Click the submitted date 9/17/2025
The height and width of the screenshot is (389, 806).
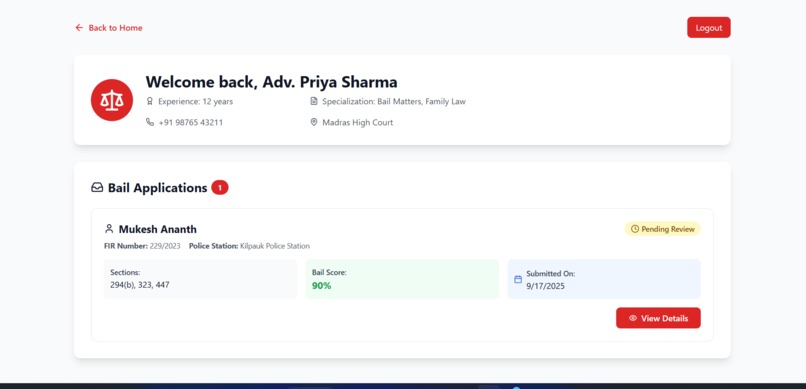(x=545, y=286)
